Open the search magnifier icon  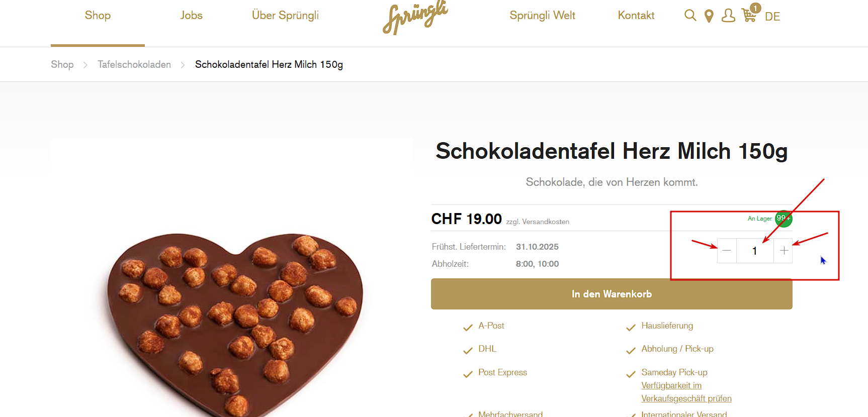pyautogui.click(x=690, y=16)
